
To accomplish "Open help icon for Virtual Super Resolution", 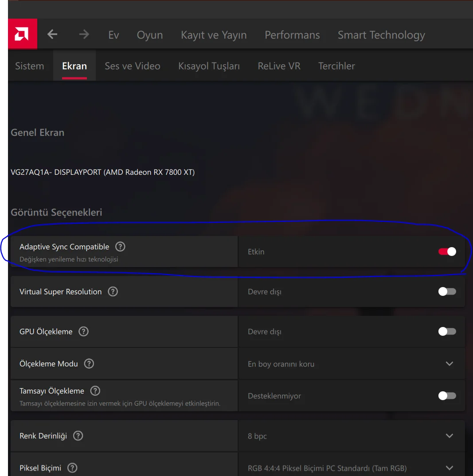I will [113, 291].
